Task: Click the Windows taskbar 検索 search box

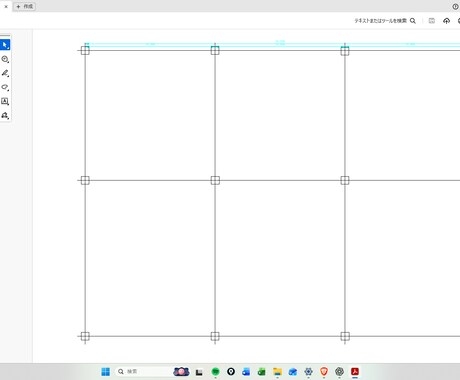Action: click(142, 371)
